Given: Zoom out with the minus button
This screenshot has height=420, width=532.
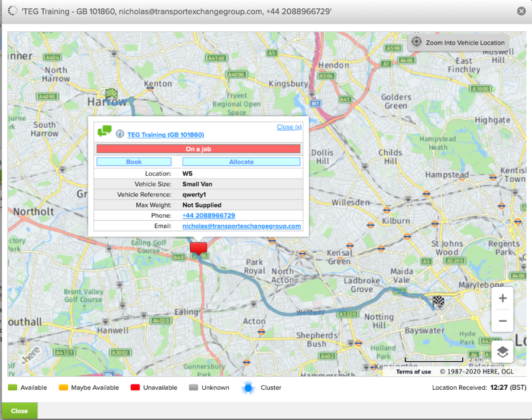Looking at the screenshot, I should point(502,321).
